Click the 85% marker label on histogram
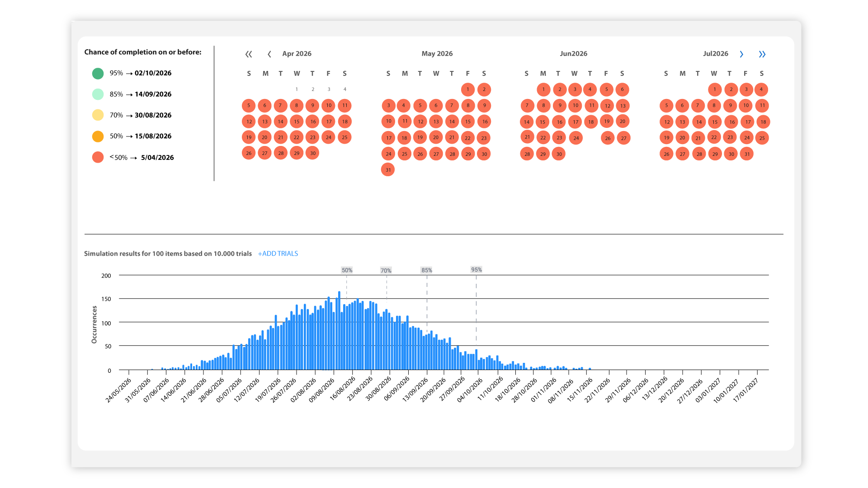The height and width of the screenshot is (488, 868). coord(427,270)
